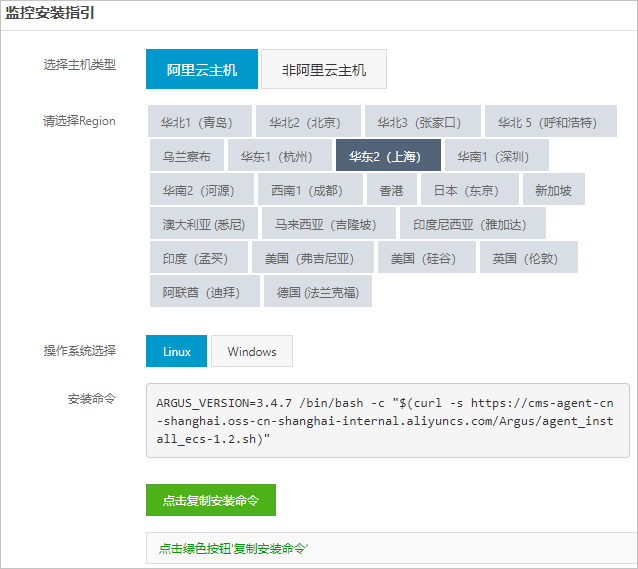Choose region 香港
638x569 pixels.
pos(392,189)
